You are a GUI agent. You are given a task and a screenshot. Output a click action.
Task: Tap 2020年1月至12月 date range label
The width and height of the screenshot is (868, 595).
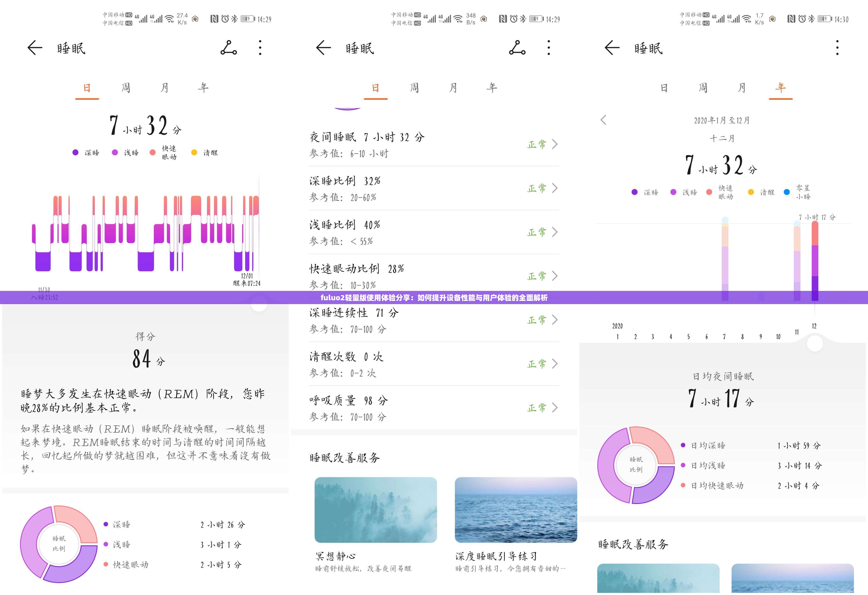click(x=722, y=120)
